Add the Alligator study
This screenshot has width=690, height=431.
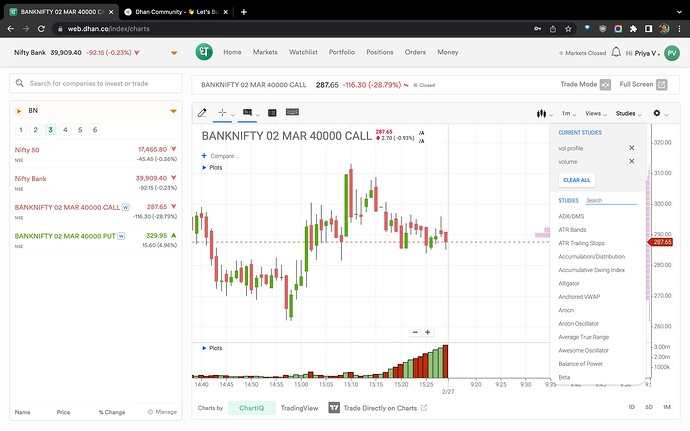569,284
